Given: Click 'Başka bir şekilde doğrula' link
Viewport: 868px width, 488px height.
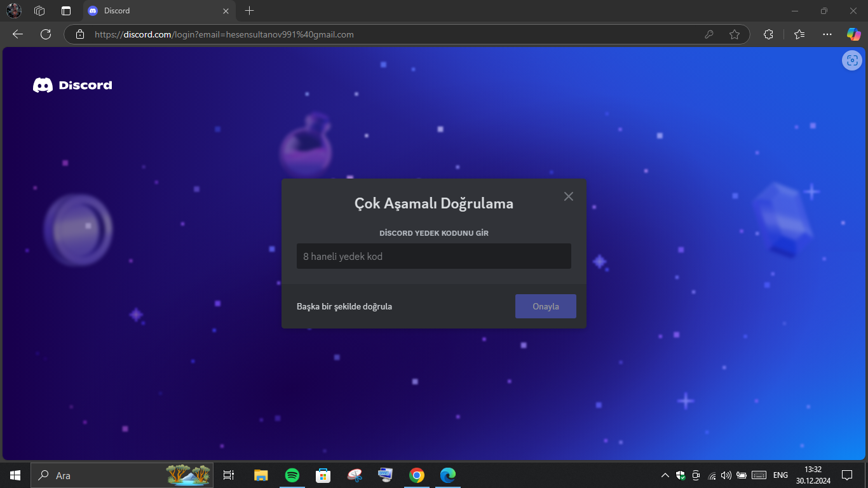Looking at the screenshot, I should pyautogui.click(x=344, y=306).
